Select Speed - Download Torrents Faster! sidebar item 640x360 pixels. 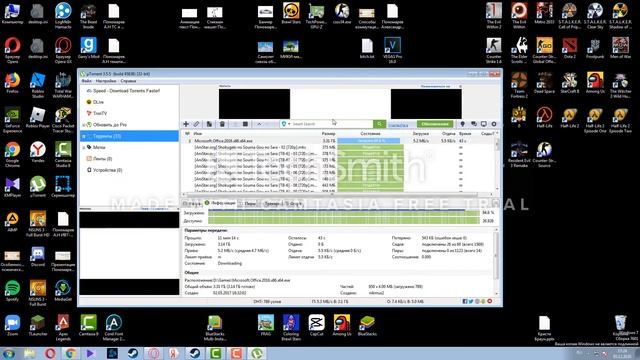tap(126, 91)
